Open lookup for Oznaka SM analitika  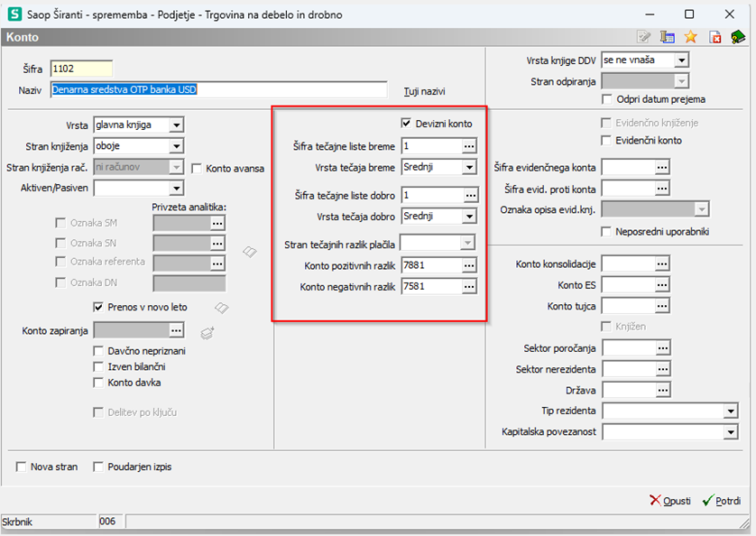click(218, 224)
